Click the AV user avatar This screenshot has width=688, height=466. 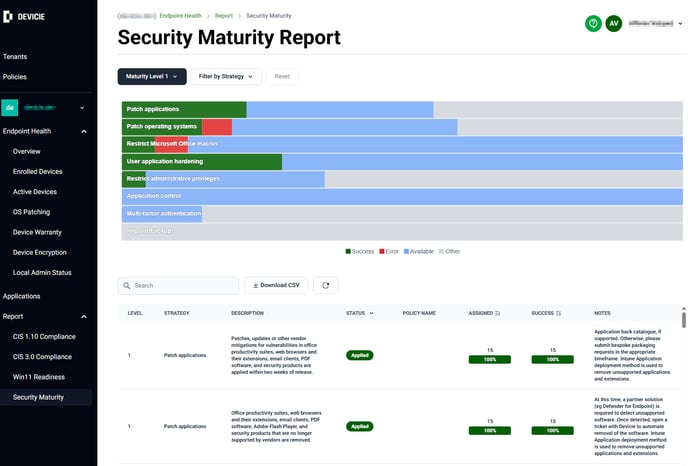(613, 23)
